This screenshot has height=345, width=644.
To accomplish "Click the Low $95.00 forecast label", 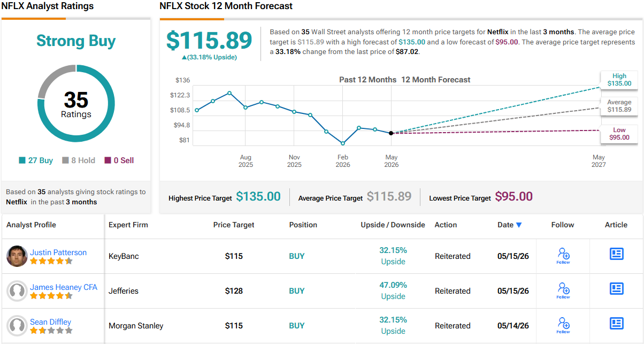I will tap(619, 134).
